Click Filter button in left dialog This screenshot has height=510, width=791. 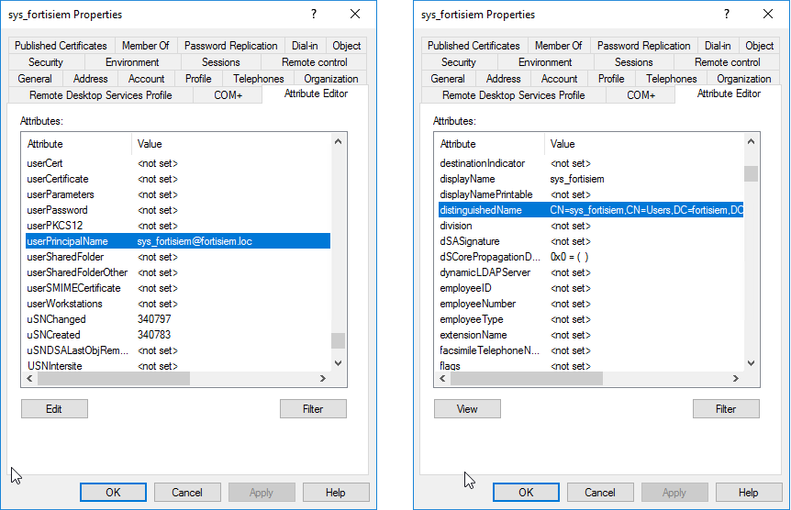(x=313, y=409)
